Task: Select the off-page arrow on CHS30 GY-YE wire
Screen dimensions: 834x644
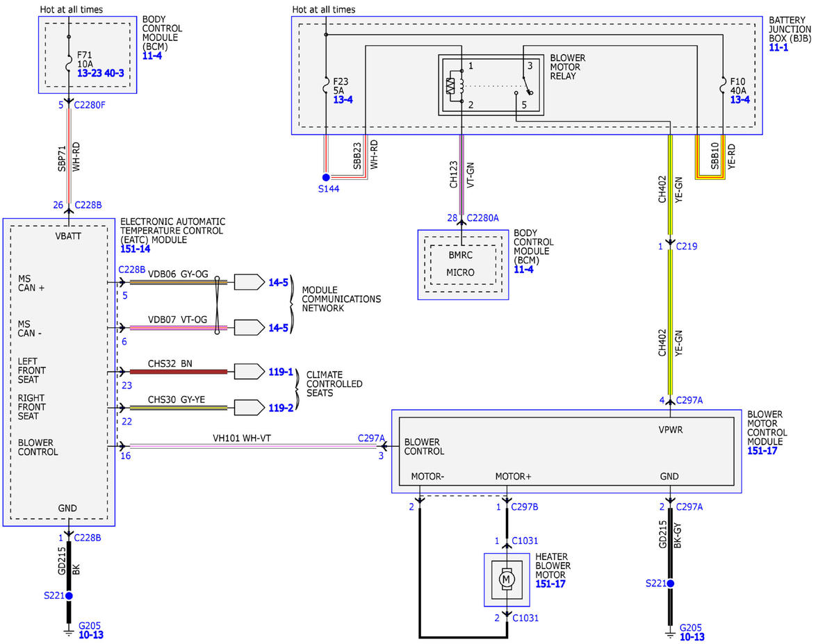Action: click(x=249, y=407)
